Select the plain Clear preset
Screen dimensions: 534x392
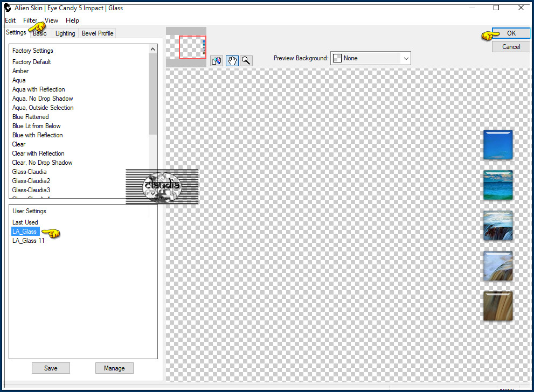coord(19,145)
